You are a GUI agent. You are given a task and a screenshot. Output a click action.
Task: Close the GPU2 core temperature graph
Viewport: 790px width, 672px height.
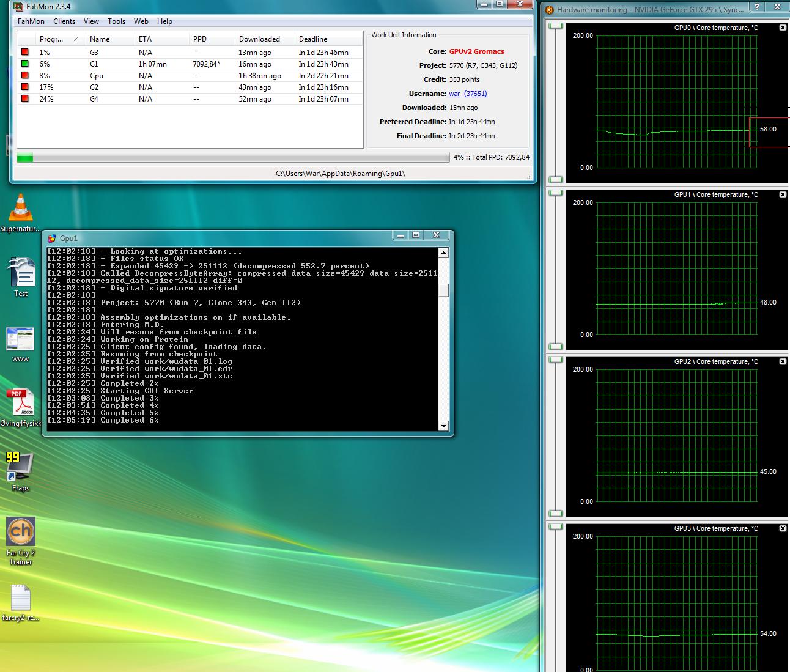pos(783,361)
